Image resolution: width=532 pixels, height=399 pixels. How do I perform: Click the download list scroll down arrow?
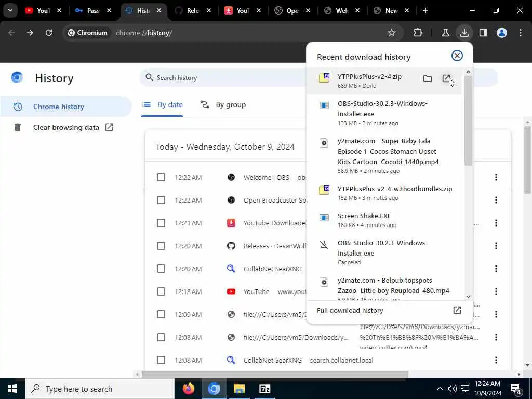point(468,296)
